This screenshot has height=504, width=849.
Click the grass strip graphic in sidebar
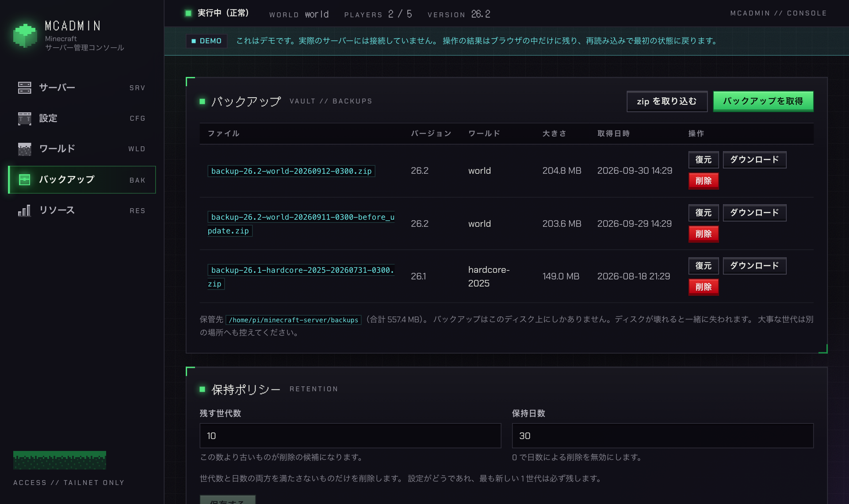point(60,460)
